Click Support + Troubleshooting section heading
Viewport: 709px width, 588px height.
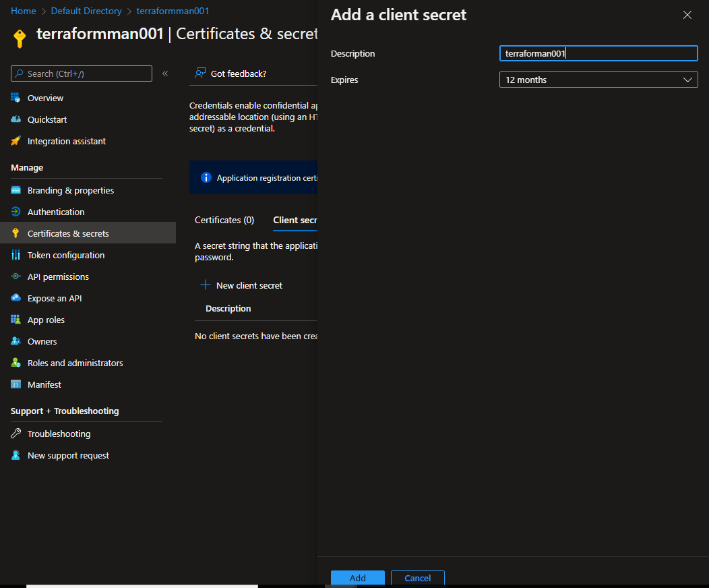click(x=65, y=411)
